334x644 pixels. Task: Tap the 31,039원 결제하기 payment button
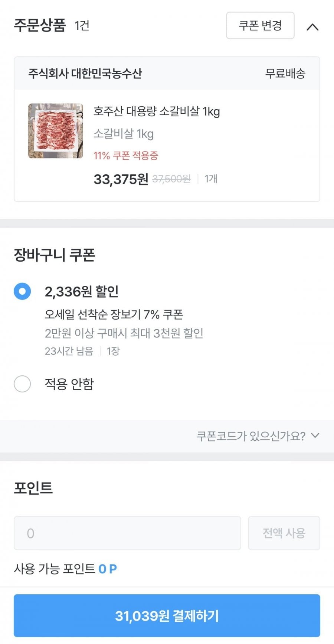pyautogui.click(x=167, y=616)
